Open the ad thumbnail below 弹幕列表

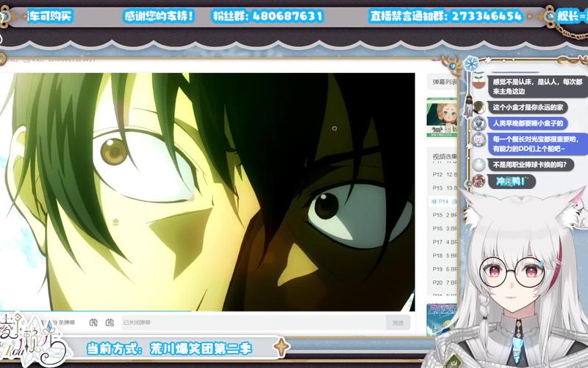[442, 117]
